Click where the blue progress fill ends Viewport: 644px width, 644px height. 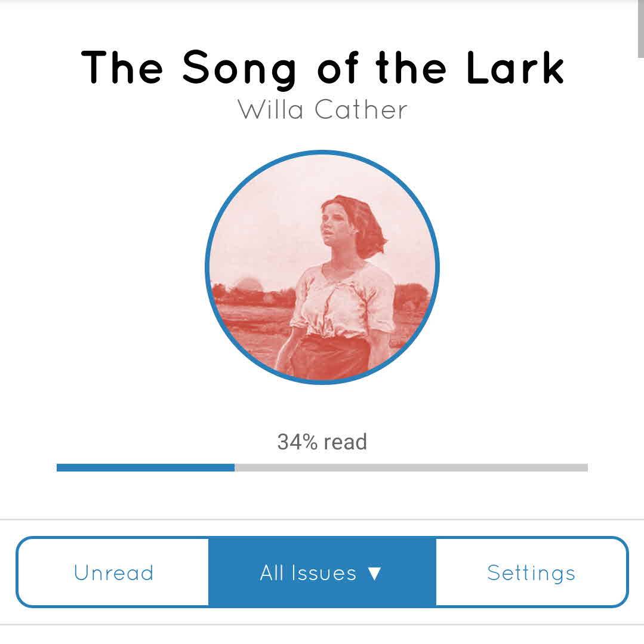click(x=234, y=467)
